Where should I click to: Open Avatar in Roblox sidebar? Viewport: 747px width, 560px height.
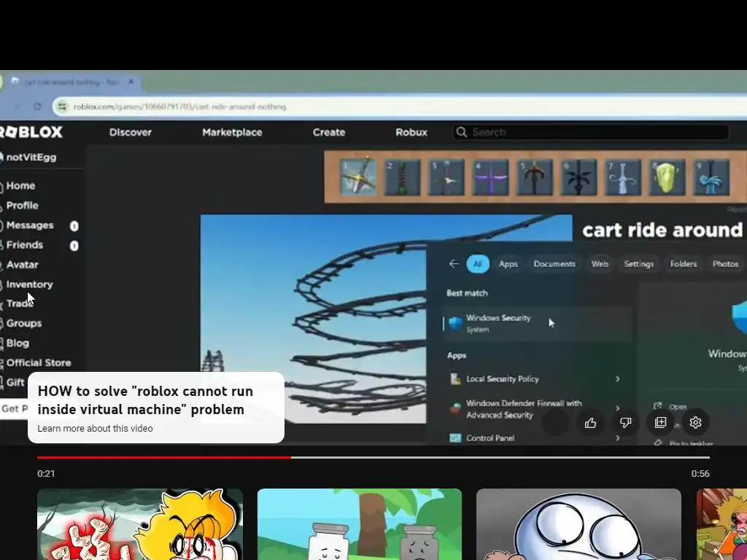(22, 265)
